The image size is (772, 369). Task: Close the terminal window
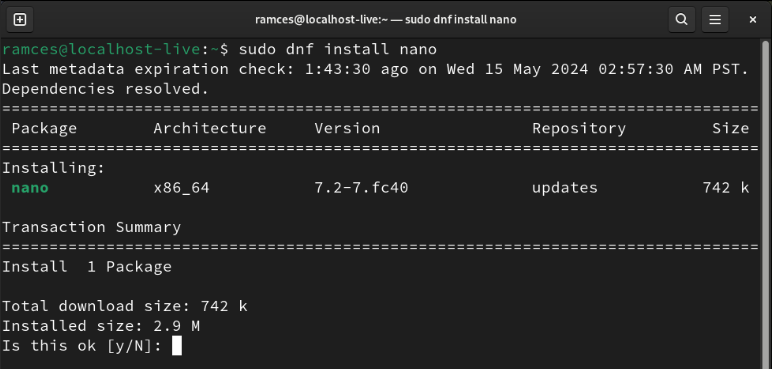(x=752, y=20)
